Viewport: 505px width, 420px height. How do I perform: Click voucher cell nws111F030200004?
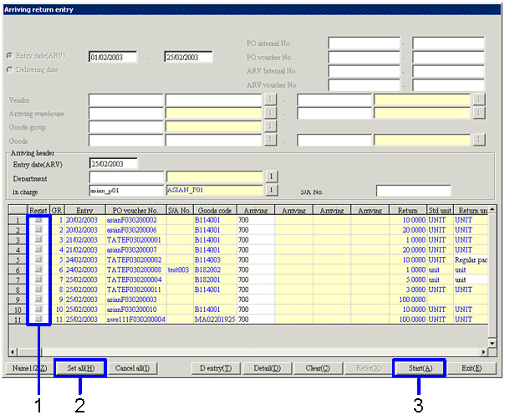(x=136, y=319)
